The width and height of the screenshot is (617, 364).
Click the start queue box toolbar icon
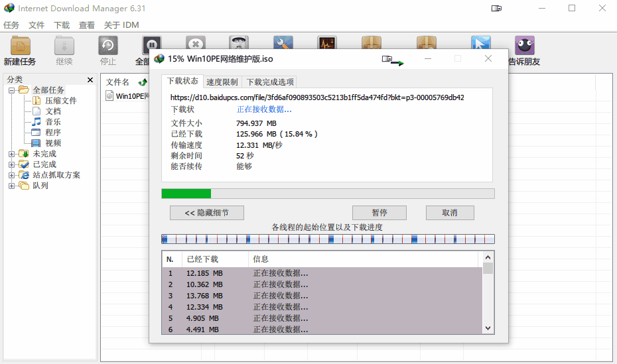(372, 42)
